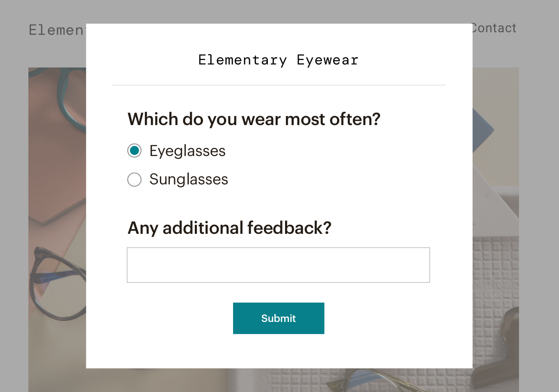
Task: Click the "Eyeglasses" option label text
Action: pos(187,151)
